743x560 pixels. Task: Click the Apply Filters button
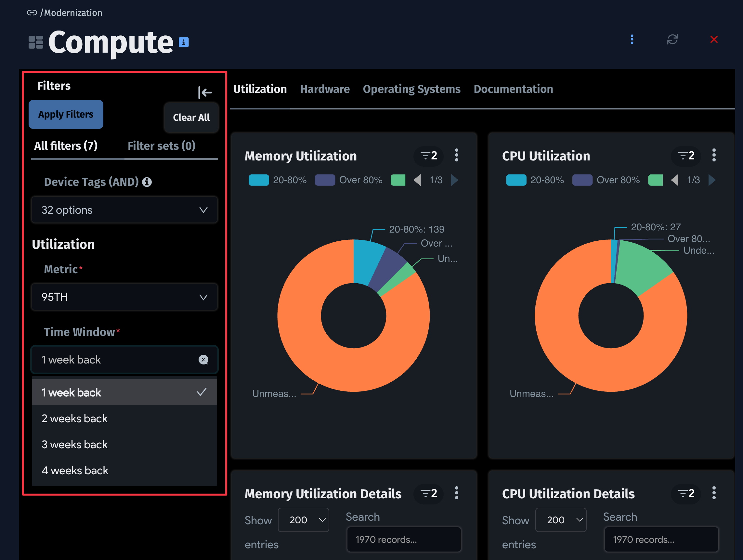[66, 114]
